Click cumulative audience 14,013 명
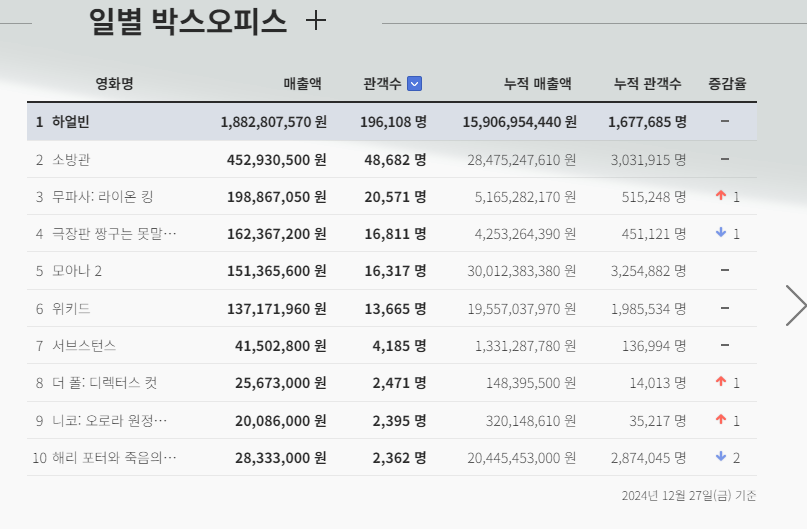This screenshot has width=807, height=529. tap(658, 383)
